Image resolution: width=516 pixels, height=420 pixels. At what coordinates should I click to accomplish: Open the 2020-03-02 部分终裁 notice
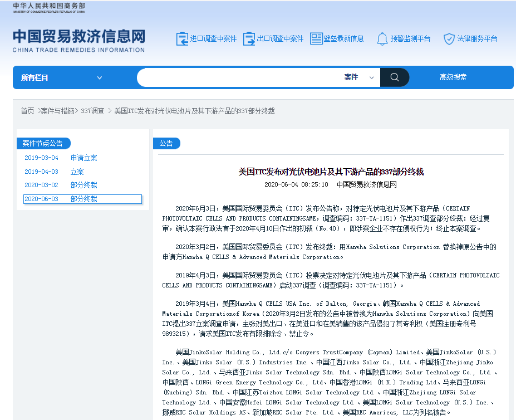tap(61, 185)
